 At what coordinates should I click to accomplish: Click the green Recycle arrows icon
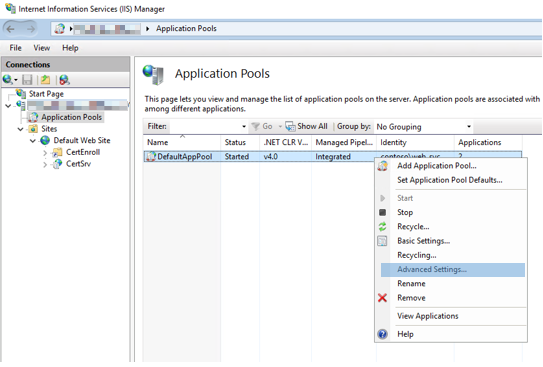pyautogui.click(x=382, y=226)
